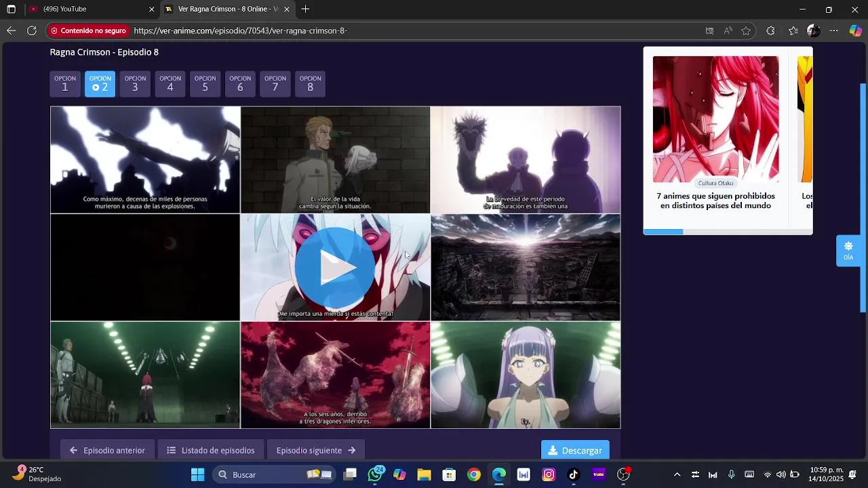Choose Opcion 6 server
Image resolution: width=868 pixels, height=488 pixels.
(240, 84)
